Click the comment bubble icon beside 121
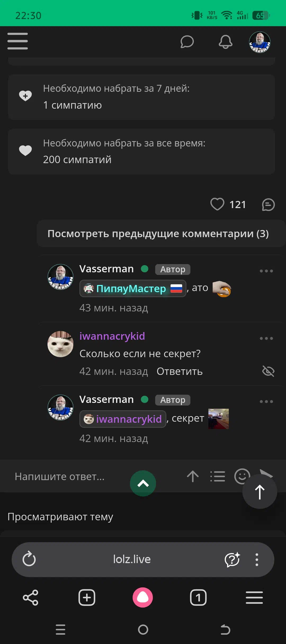The height and width of the screenshot is (644, 286). (268, 205)
